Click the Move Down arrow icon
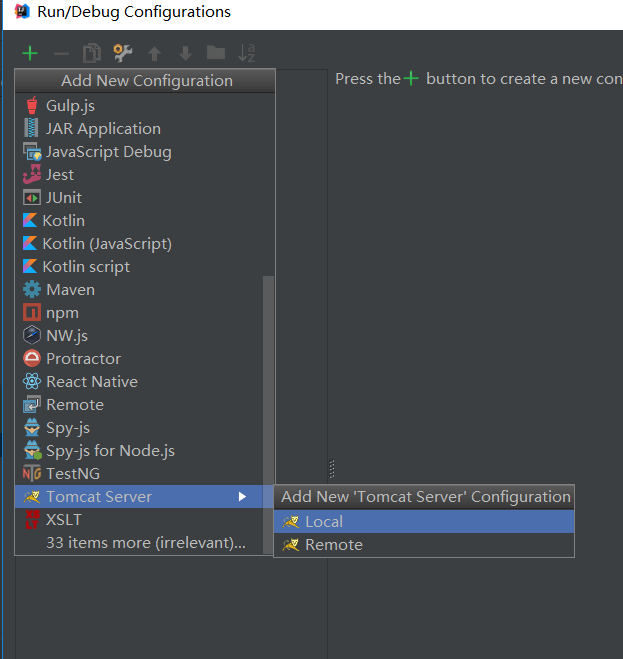This screenshot has width=623, height=659. coord(185,54)
